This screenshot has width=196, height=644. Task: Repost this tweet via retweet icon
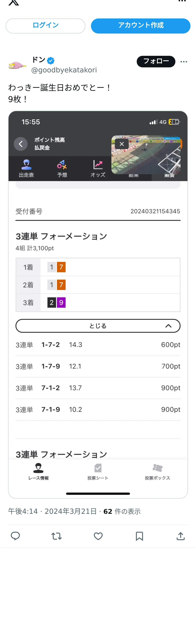pos(56,536)
